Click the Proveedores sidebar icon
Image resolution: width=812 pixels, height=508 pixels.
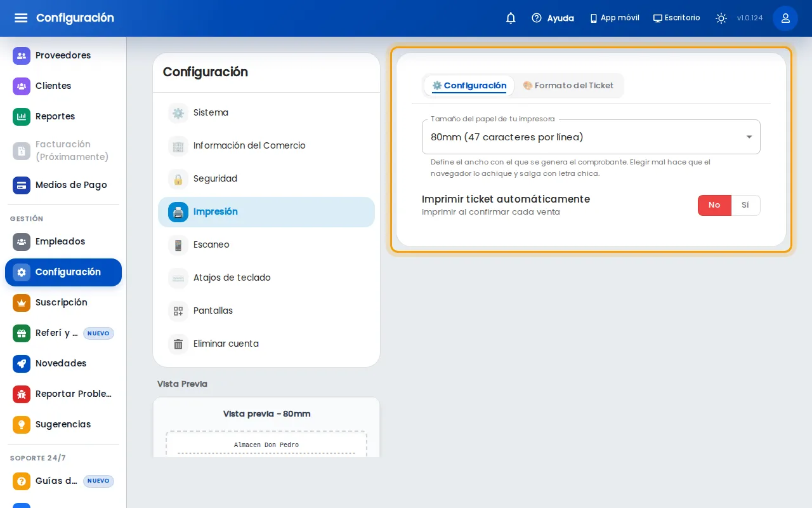pyautogui.click(x=22, y=55)
